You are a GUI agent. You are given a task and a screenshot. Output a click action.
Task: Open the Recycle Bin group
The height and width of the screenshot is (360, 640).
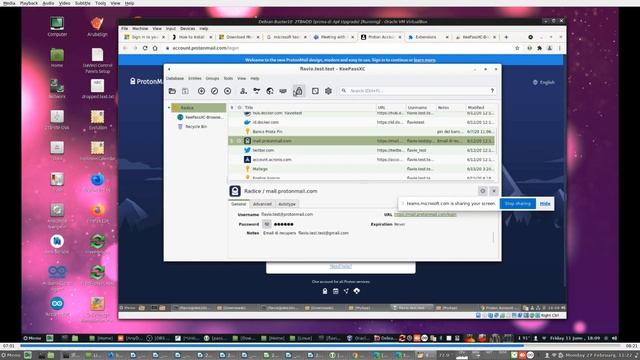point(192,127)
